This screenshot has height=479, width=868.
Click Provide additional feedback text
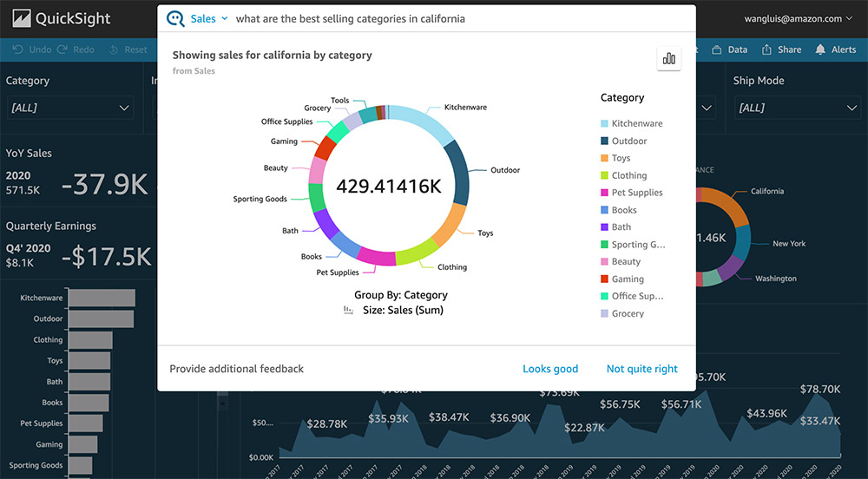[236, 369]
